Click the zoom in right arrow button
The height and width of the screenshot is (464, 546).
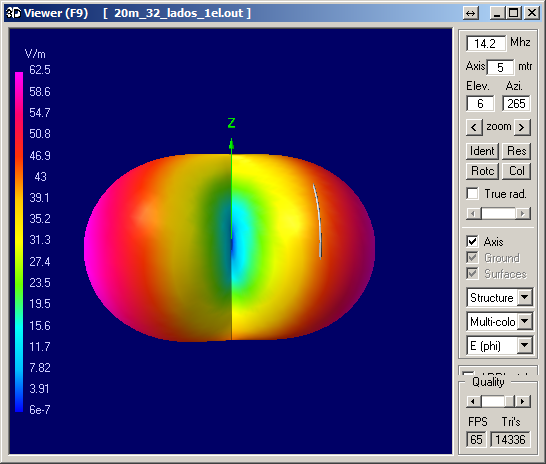(x=522, y=127)
